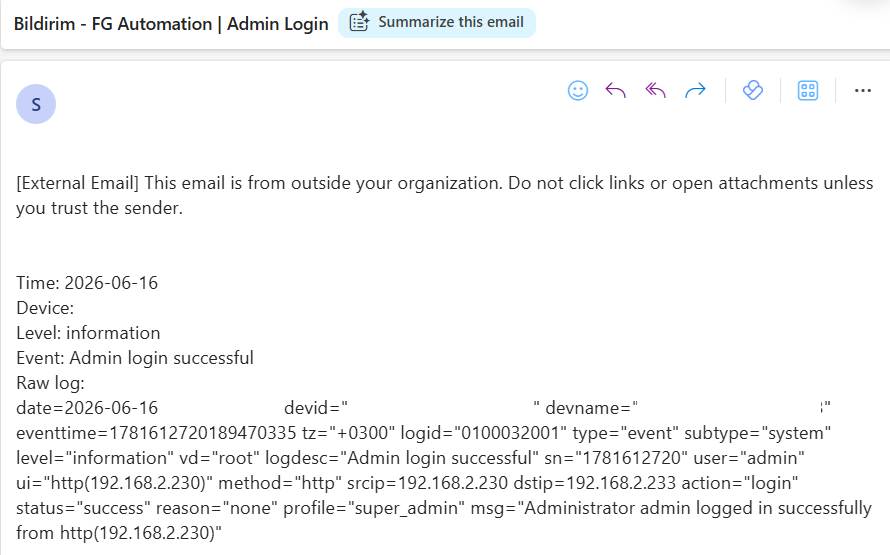This screenshot has height=555, width=890.
Task: Summarize this email with Copilot
Action: [437, 23]
